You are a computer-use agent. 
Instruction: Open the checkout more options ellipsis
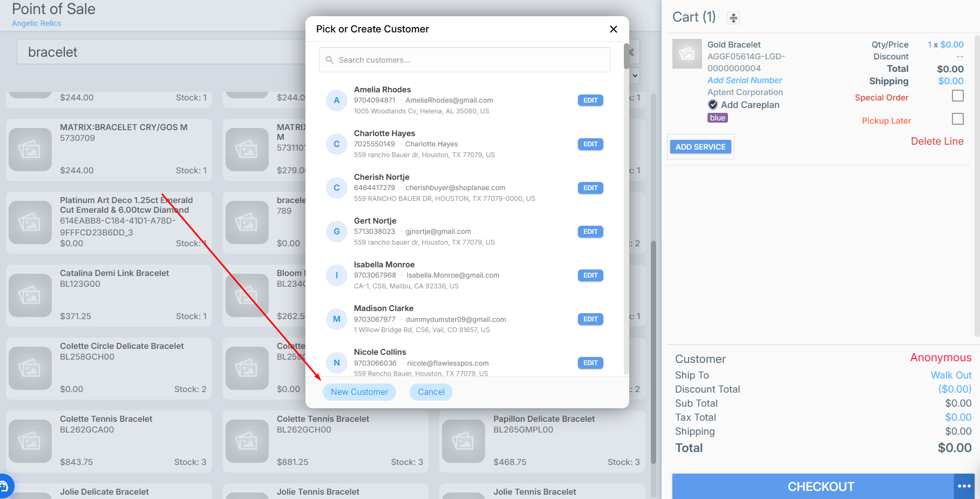pyautogui.click(x=964, y=487)
